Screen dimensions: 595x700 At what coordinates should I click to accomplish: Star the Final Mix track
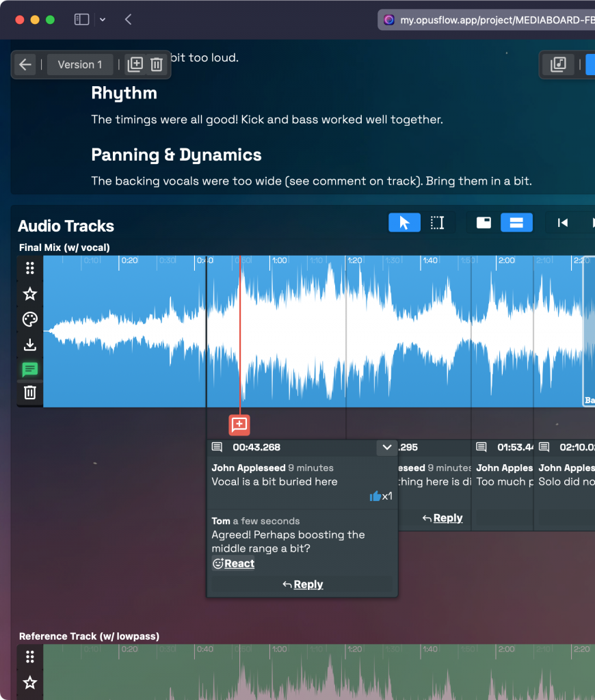(30, 294)
